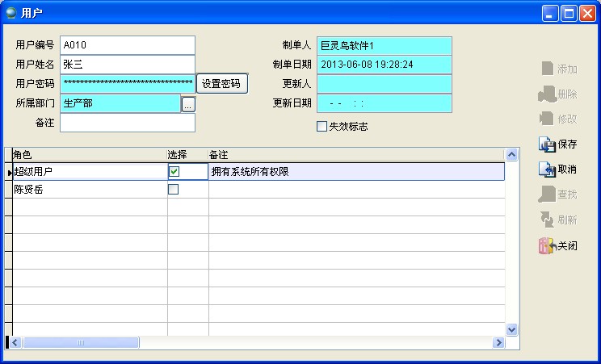Image resolution: width=601 pixels, height=364 pixels.
Task: Uncheck the 超级用户 role checkbox
Action: pyautogui.click(x=174, y=171)
